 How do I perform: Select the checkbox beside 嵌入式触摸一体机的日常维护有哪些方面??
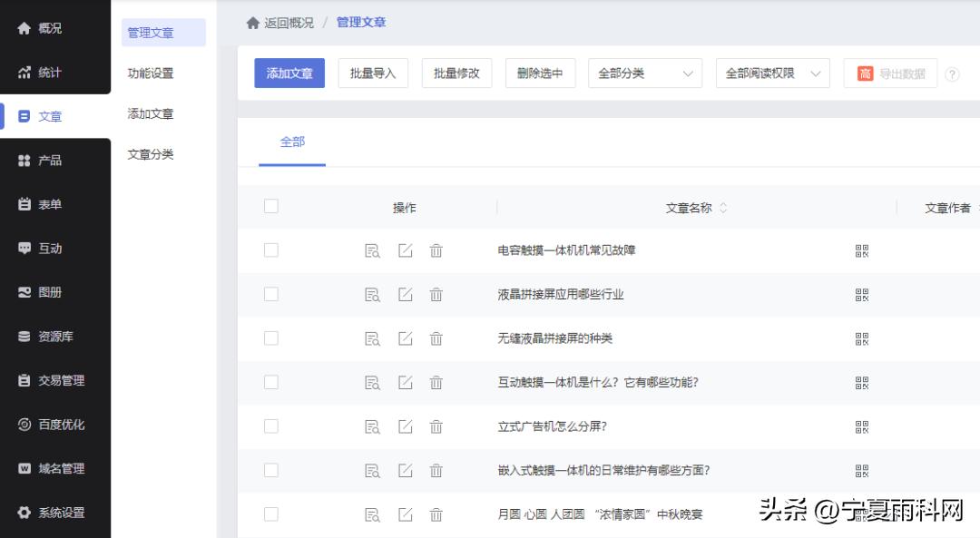pos(271,470)
